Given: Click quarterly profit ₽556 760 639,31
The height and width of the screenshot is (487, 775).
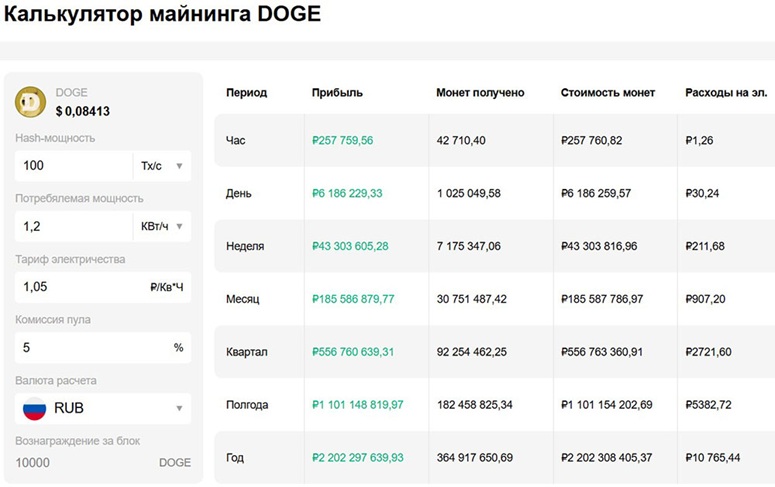Looking at the screenshot, I should [353, 352].
